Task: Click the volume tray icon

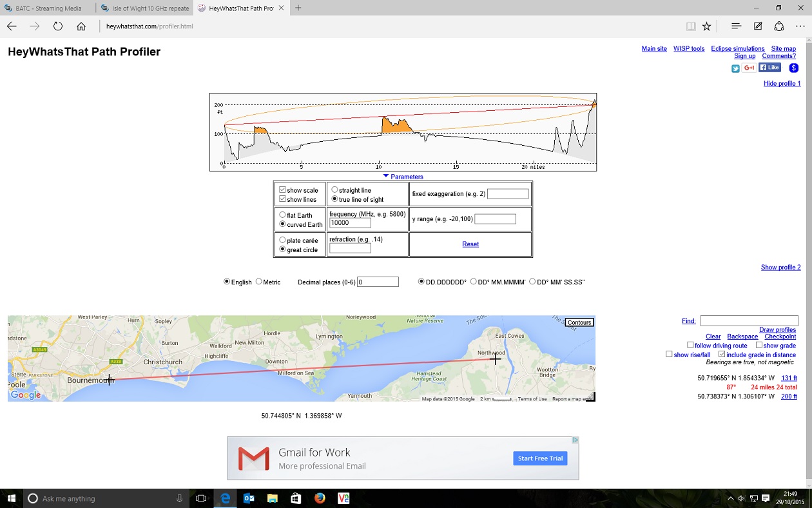Action: click(742, 498)
